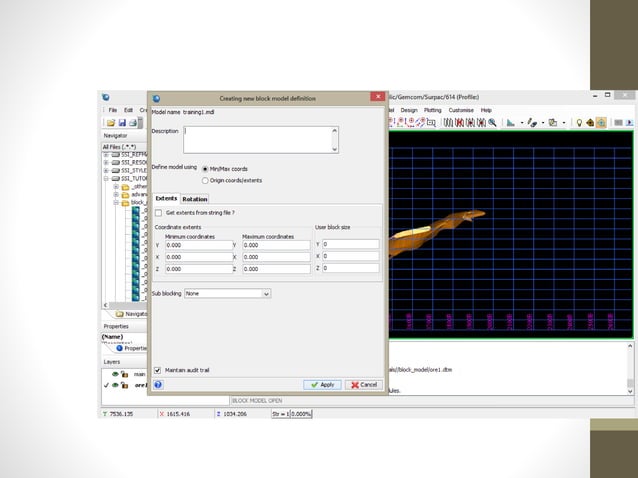Click the Cancel button
638x478 pixels.
coord(363,384)
